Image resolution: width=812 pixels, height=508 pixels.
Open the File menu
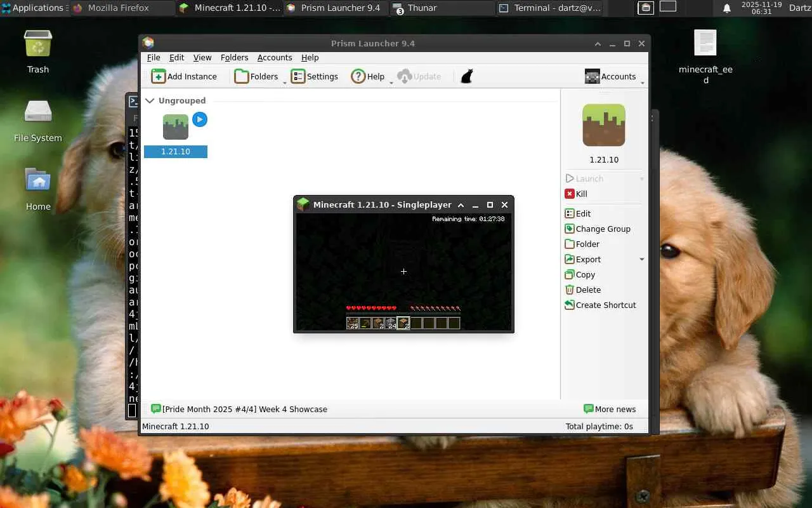[x=154, y=57]
